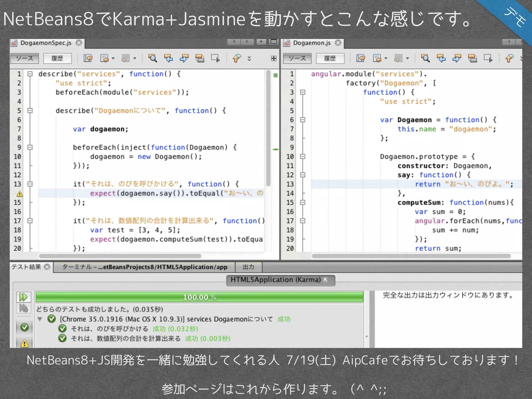Close the テスト結果 tab
Image resolution: width=532 pixels, height=399 pixels.
click(47, 267)
